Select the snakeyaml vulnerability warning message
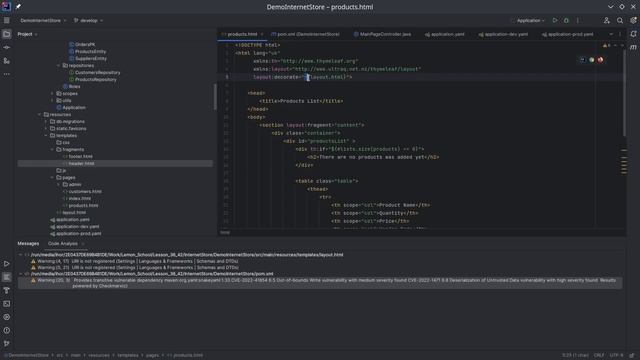 [320, 283]
